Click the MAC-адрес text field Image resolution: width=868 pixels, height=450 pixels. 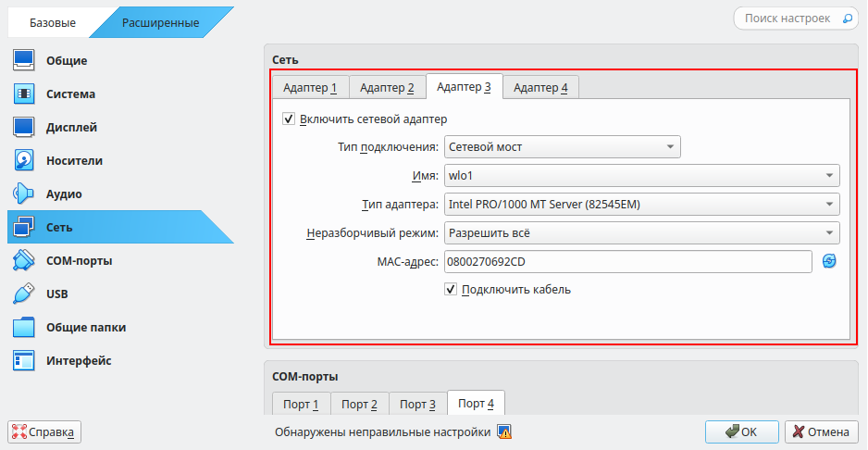(x=627, y=262)
